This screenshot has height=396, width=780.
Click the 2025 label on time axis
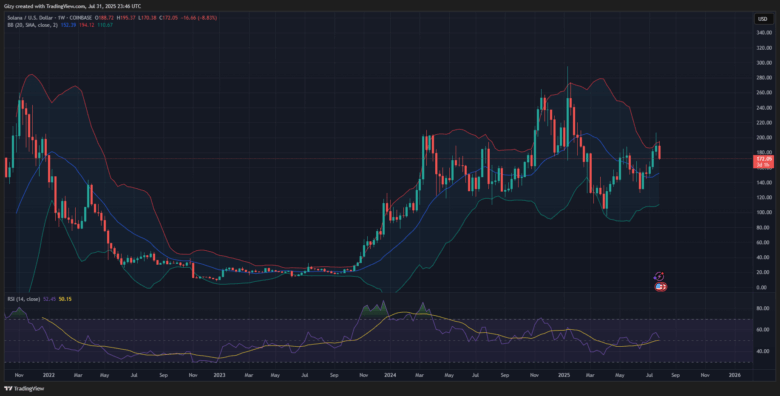[x=564, y=375]
